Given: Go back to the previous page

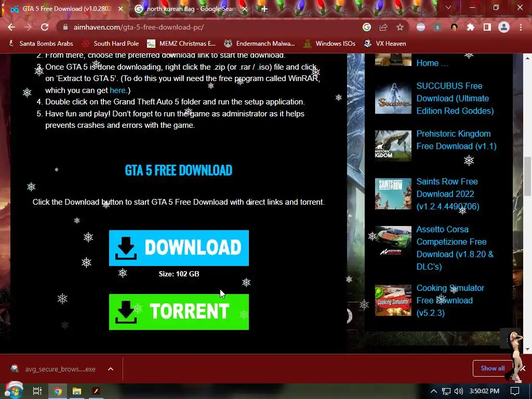Looking at the screenshot, I should point(11,27).
